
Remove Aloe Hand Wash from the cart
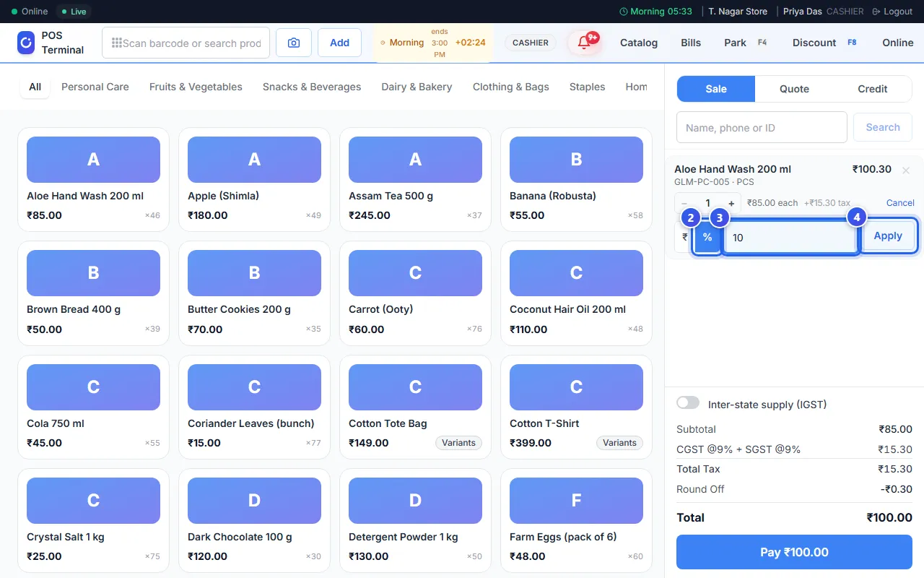(906, 170)
